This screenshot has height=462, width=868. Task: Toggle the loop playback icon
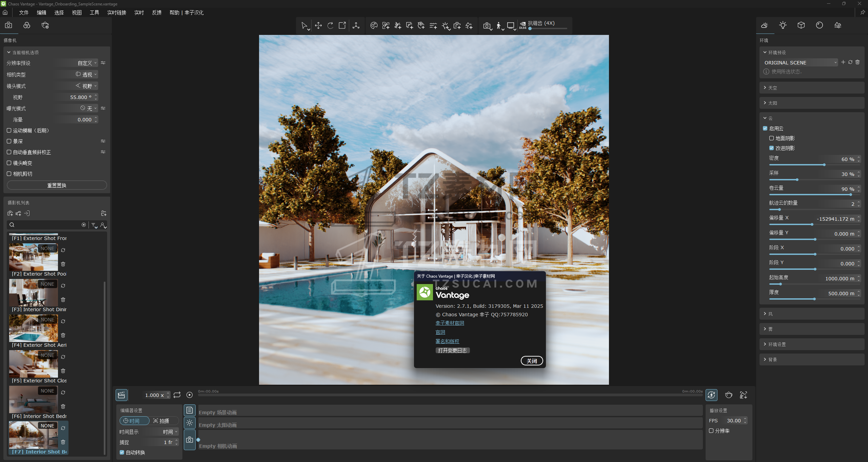click(177, 395)
